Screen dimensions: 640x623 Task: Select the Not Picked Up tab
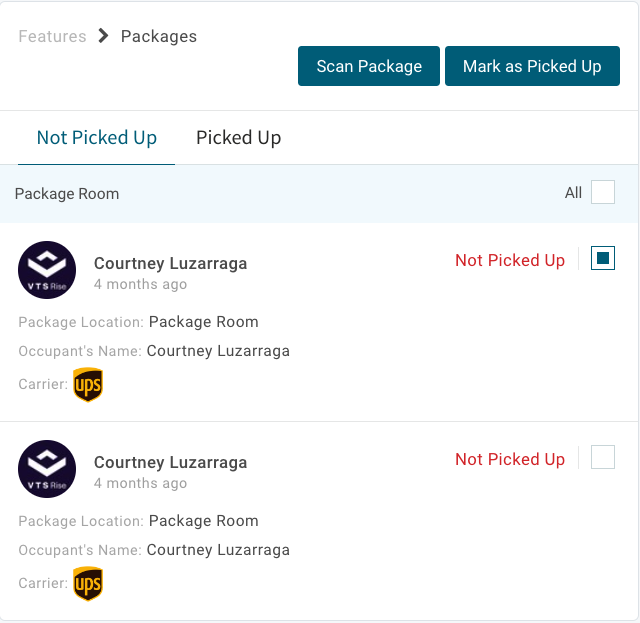pyautogui.click(x=97, y=138)
